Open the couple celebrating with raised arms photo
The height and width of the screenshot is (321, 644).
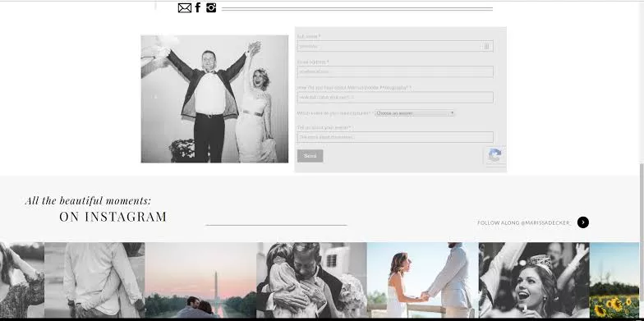coord(214,99)
